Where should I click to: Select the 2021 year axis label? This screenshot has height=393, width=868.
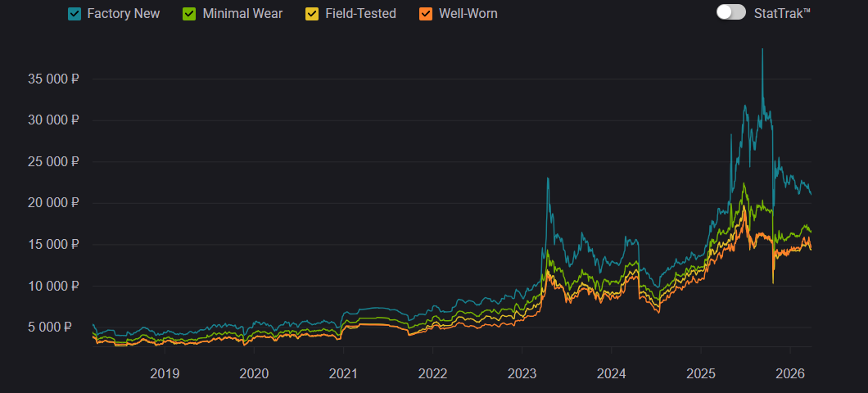[343, 373]
